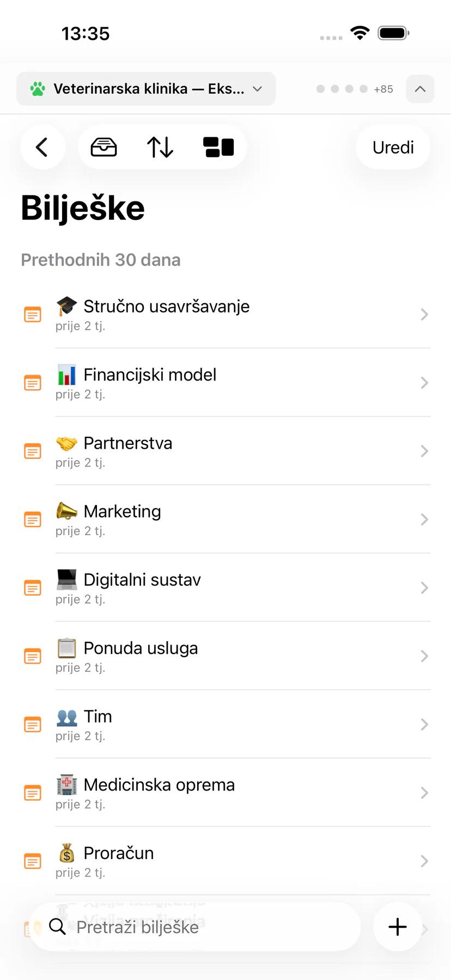
Task: Tap the note icon beside Proračun
Action: pyautogui.click(x=33, y=861)
